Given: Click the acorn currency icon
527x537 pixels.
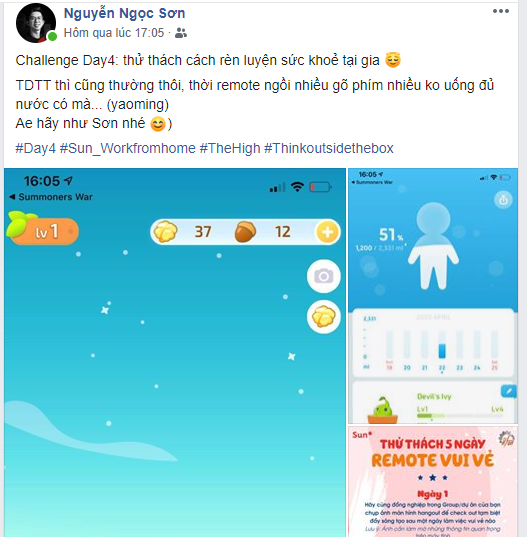Looking at the screenshot, I should coord(245,232).
